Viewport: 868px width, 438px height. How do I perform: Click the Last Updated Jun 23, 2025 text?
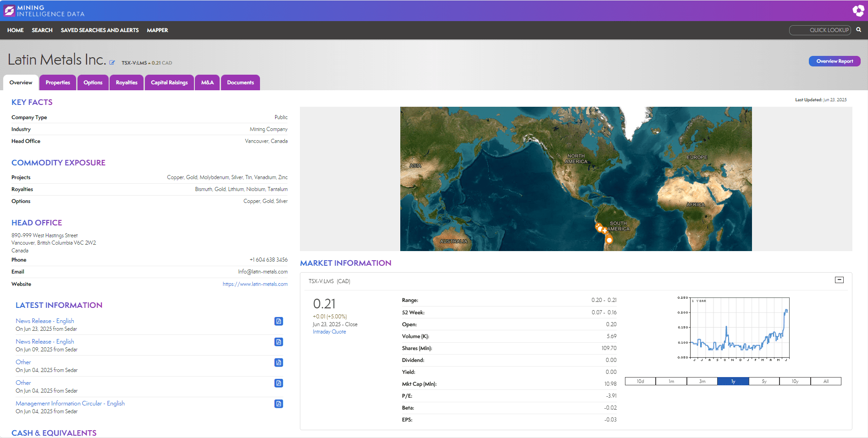coord(821,100)
